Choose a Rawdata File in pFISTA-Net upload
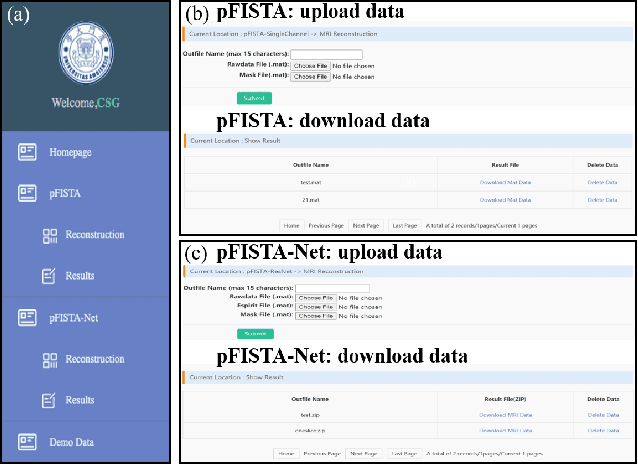638x464 pixels. click(x=316, y=298)
